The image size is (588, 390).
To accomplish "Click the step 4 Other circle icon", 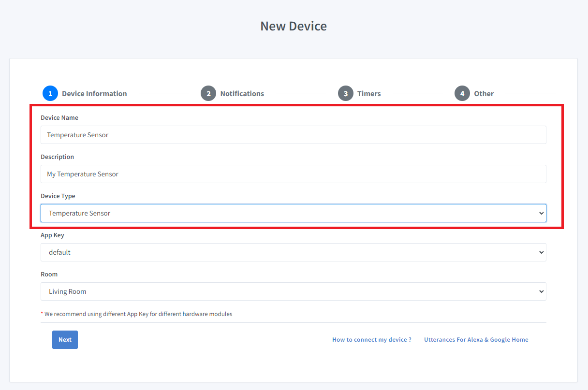I will pyautogui.click(x=462, y=93).
